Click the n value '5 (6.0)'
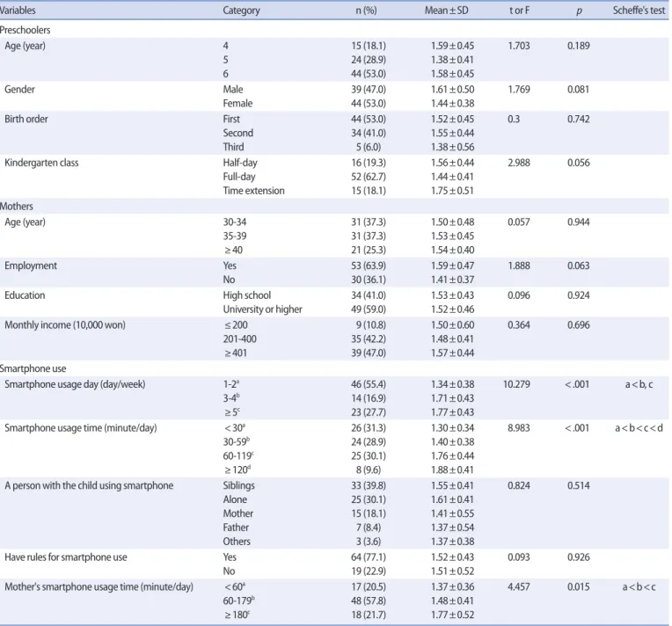The image size is (672, 626). 369,147
